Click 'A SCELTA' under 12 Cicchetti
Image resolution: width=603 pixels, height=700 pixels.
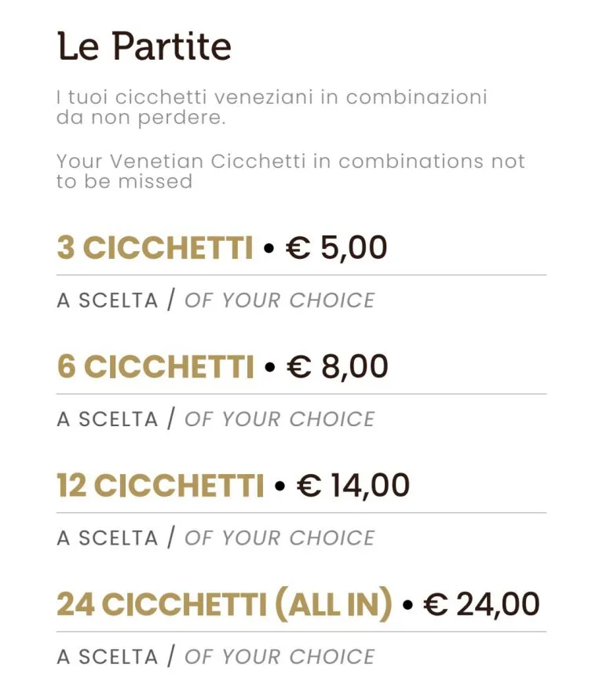108,538
